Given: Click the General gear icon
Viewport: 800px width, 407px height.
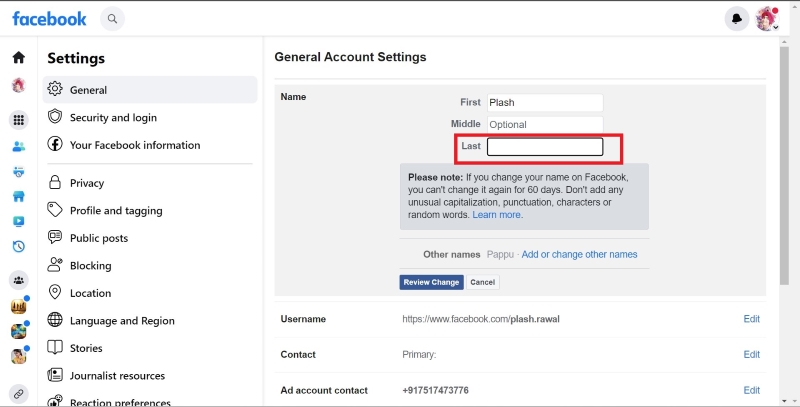Looking at the screenshot, I should point(55,89).
